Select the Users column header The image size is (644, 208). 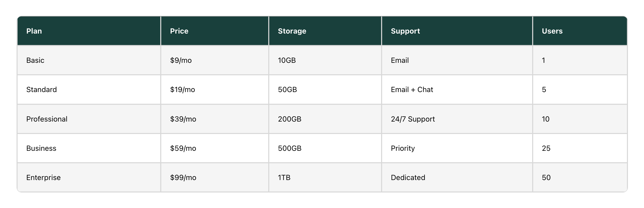[580, 31]
